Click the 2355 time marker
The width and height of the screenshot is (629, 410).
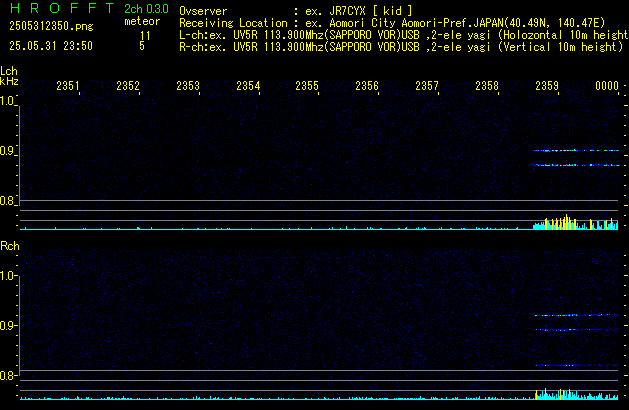[307, 86]
